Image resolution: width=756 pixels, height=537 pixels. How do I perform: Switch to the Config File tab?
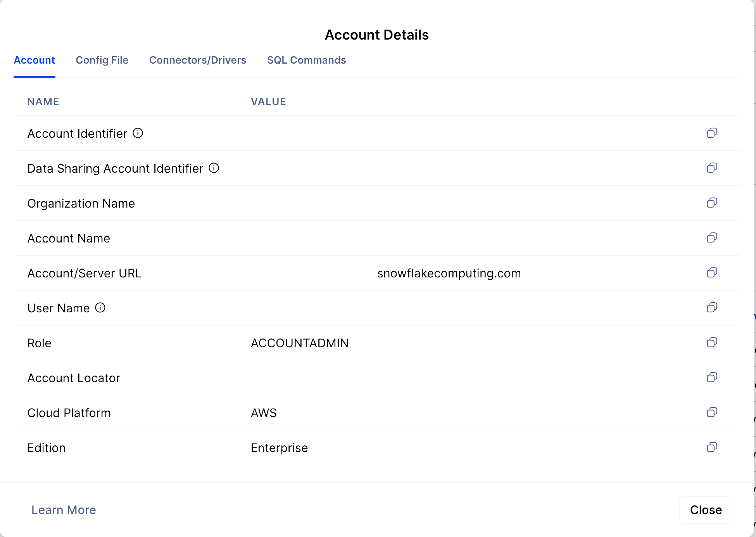[x=102, y=60]
